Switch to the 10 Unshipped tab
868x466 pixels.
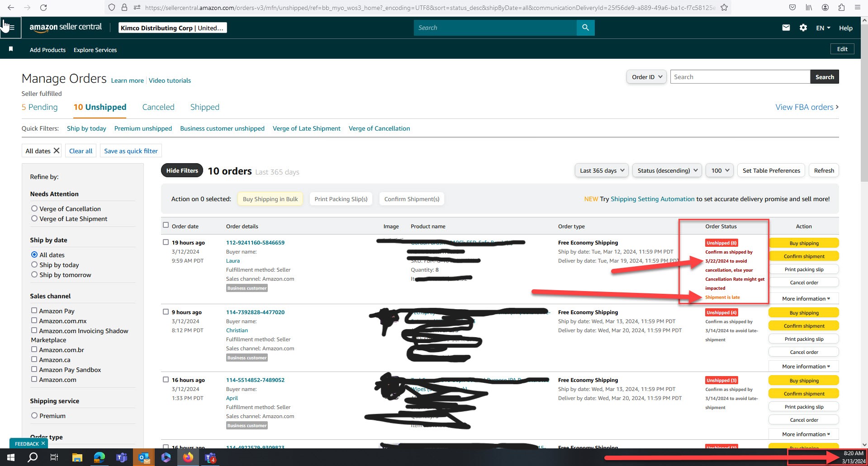pyautogui.click(x=100, y=107)
